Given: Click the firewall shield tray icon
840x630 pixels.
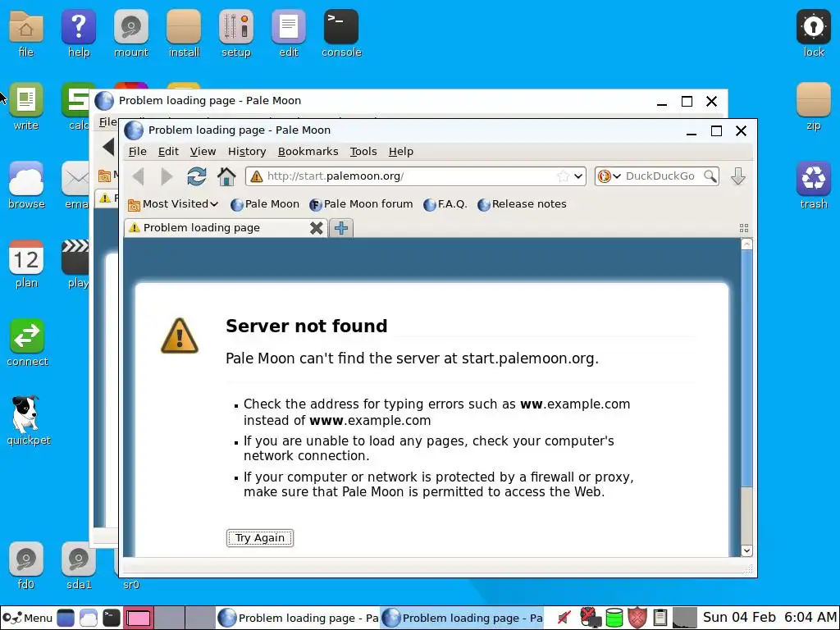Looking at the screenshot, I should tap(637, 618).
